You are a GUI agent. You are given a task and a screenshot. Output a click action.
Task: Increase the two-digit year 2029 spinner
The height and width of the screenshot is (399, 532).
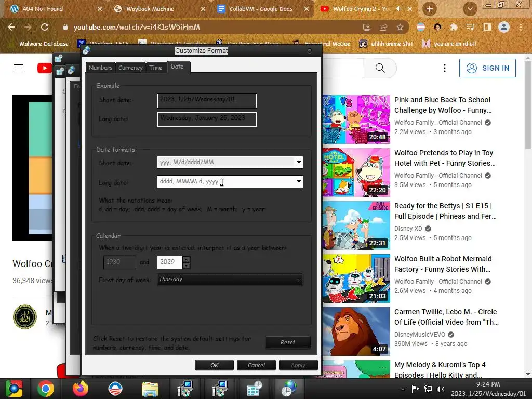(187, 259)
